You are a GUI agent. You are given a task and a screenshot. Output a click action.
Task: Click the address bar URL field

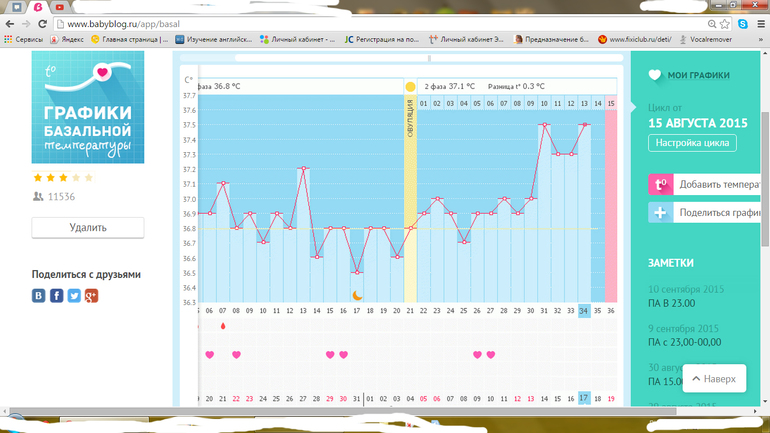[380, 24]
